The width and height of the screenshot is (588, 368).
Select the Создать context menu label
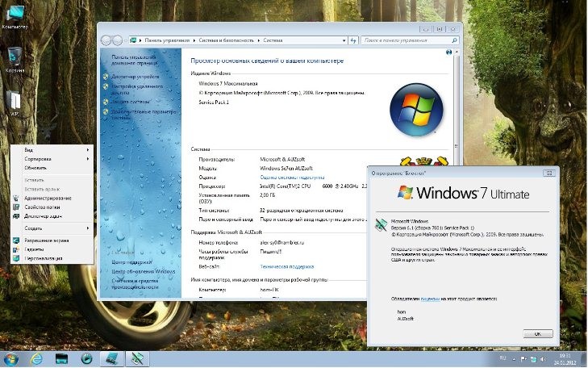[x=33, y=228]
